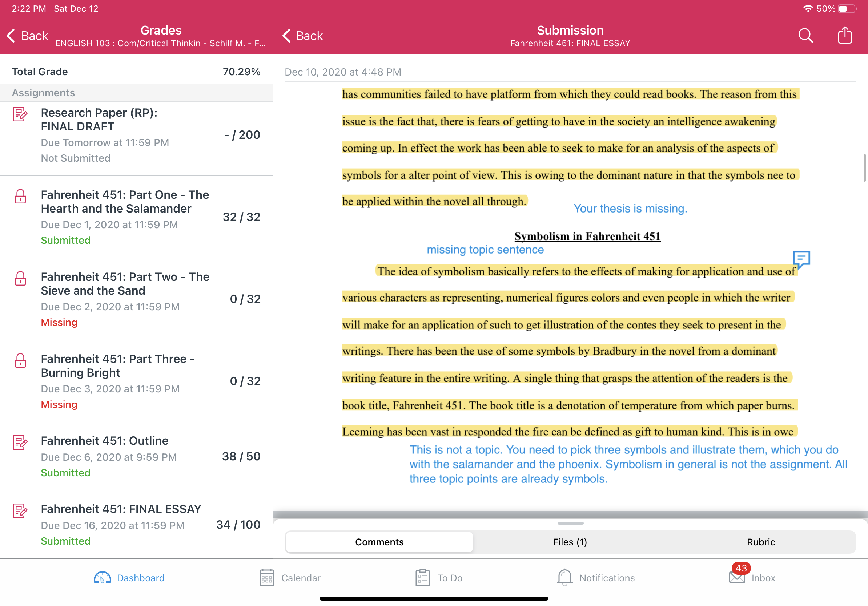The height and width of the screenshot is (606, 868).
Task: Open Part One - The Hearth and the Salamander
Action: 136,217
